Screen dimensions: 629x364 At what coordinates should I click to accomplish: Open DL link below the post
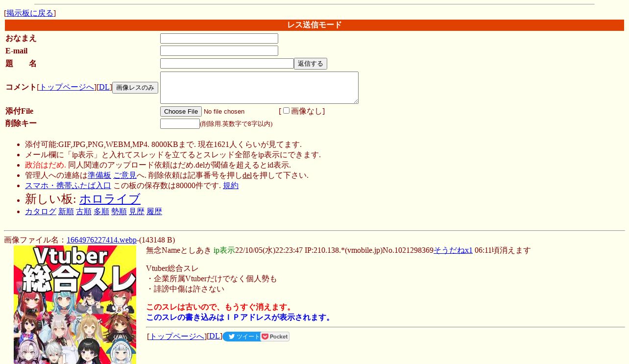pyautogui.click(x=215, y=336)
